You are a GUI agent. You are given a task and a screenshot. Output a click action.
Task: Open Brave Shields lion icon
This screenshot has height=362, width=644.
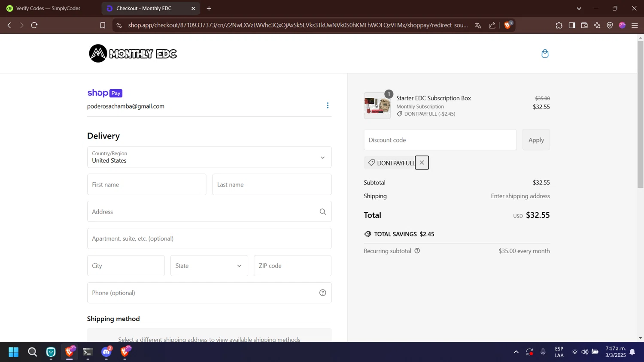(x=508, y=25)
